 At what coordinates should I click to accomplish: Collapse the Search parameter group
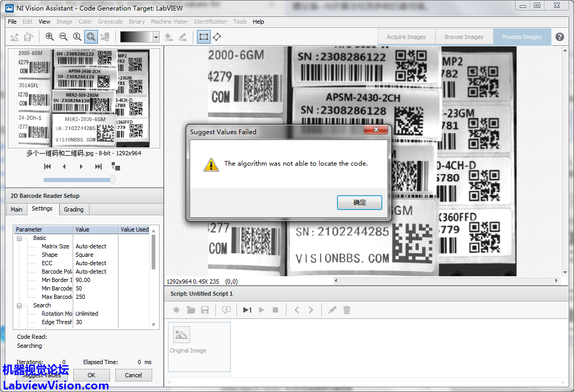19,306
